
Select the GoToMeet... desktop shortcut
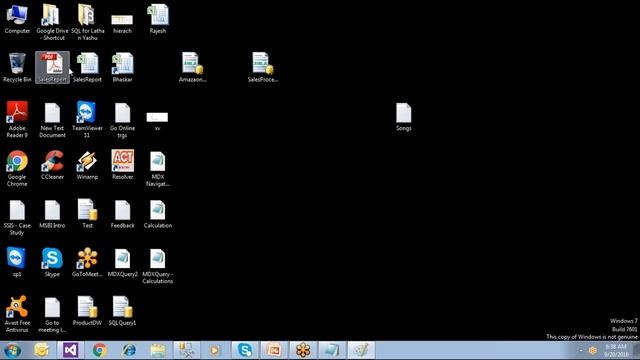tap(87, 262)
